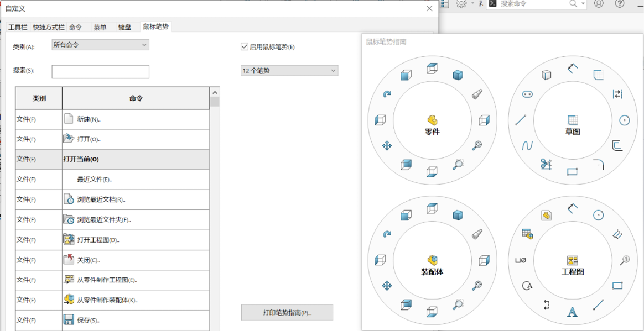Click the 打开(O) folder command icon
644x331 pixels.
coord(69,139)
